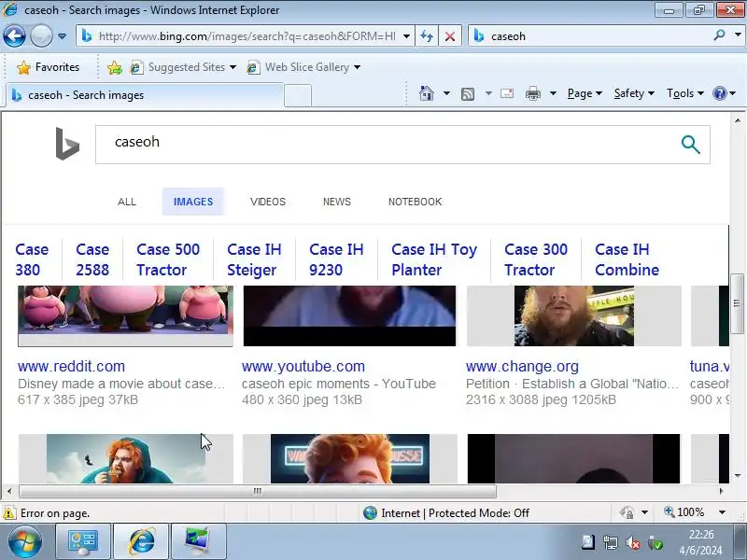The width and height of the screenshot is (747, 560).
Task: Click the privacy report status bar icon
Action: click(627, 512)
